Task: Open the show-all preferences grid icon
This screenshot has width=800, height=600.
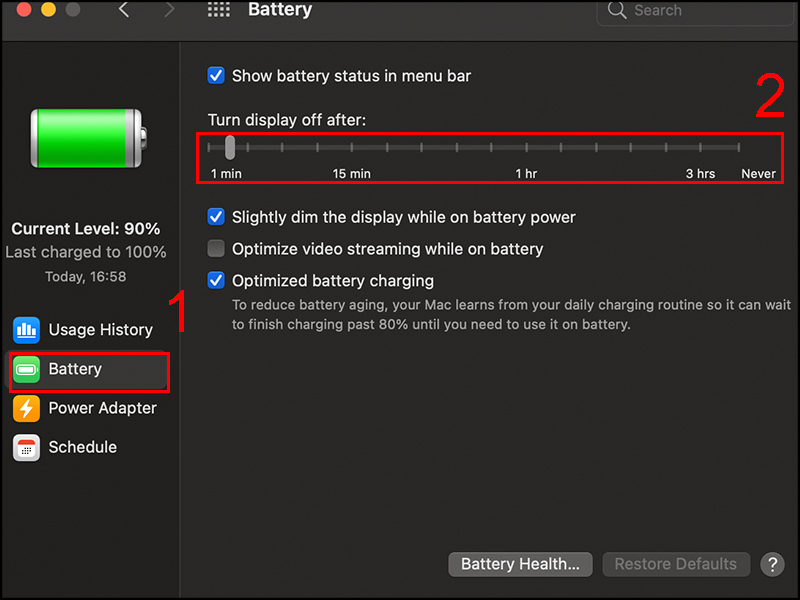Action: [x=218, y=10]
